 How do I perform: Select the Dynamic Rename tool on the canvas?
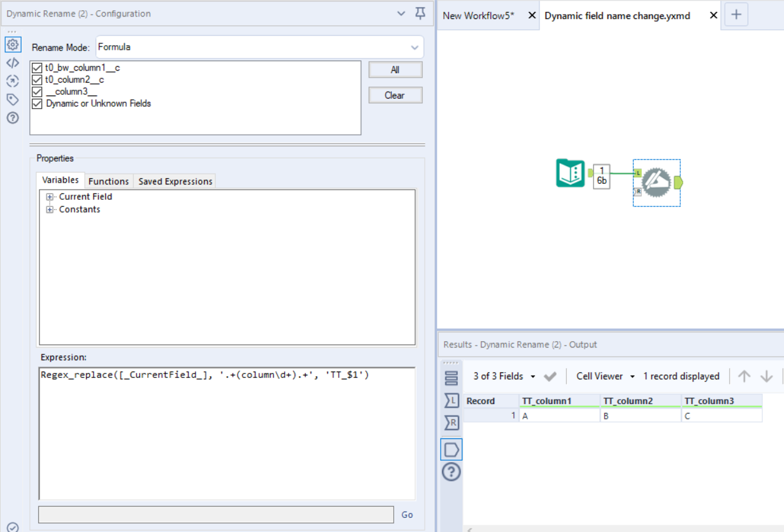tap(657, 181)
